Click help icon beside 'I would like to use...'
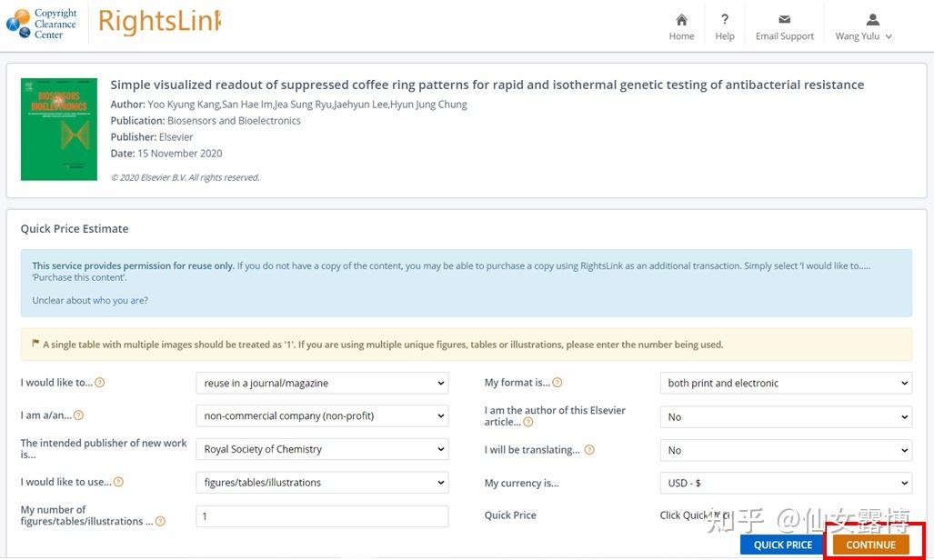This screenshot has width=934, height=560. pos(118,482)
